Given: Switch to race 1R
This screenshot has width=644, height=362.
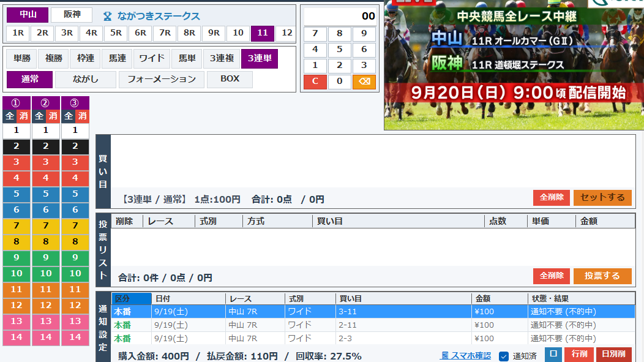Looking at the screenshot, I should coord(18,33).
